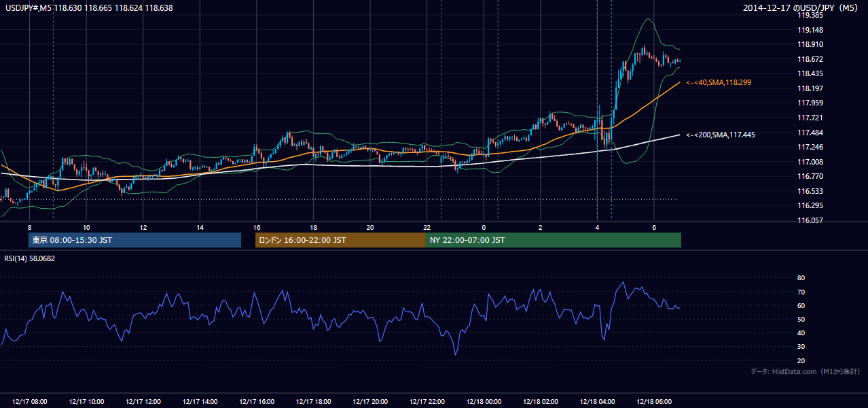Screen dimensions: 868x408
Task: Select the 40 SMA label showing 118.299
Action: (x=719, y=82)
